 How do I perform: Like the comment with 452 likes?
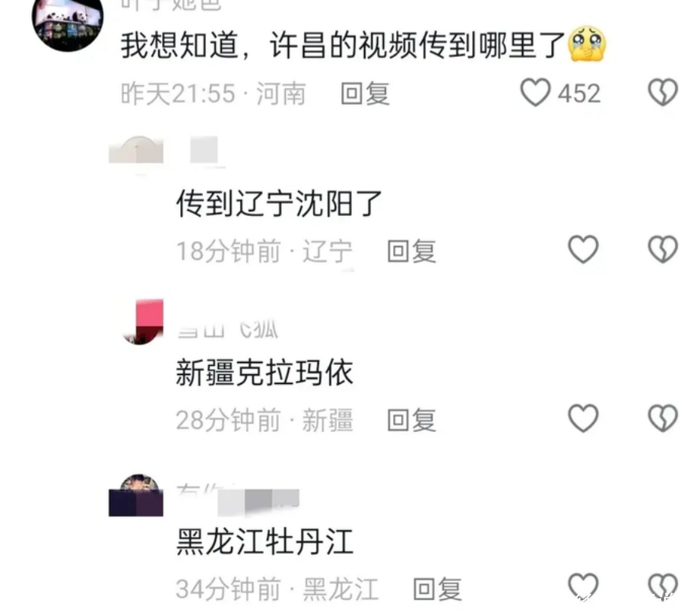535,92
